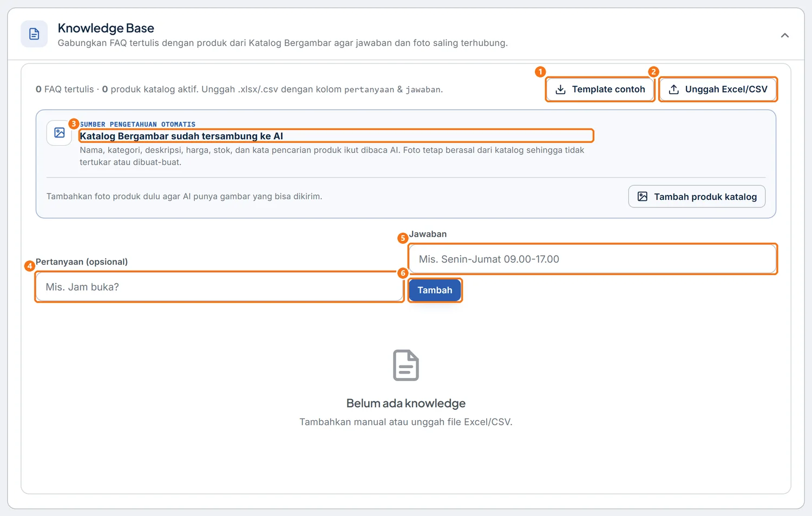Click the 'Gabungkan FAQ tertulis dengan produk' description
This screenshot has width=812, height=516.
(283, 43)
